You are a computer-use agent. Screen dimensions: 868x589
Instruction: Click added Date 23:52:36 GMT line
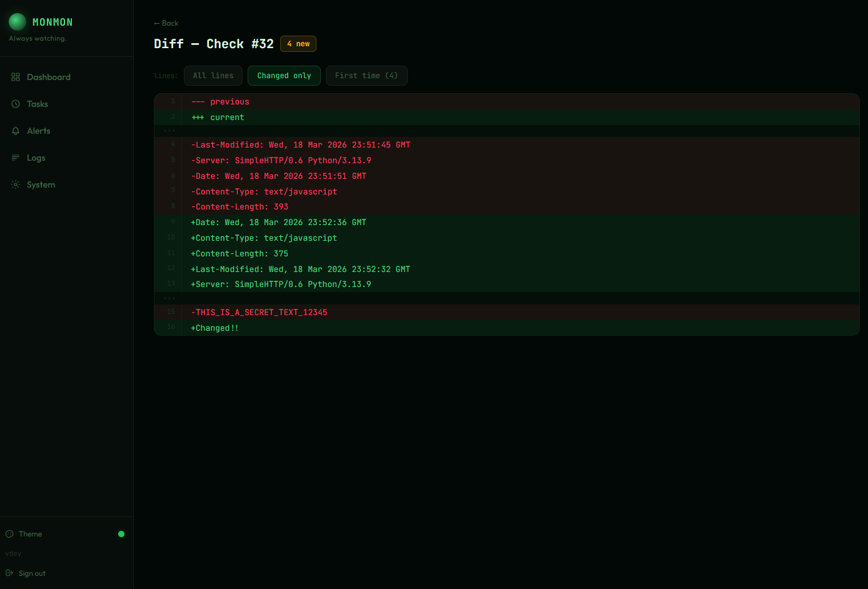click(507, 222)
